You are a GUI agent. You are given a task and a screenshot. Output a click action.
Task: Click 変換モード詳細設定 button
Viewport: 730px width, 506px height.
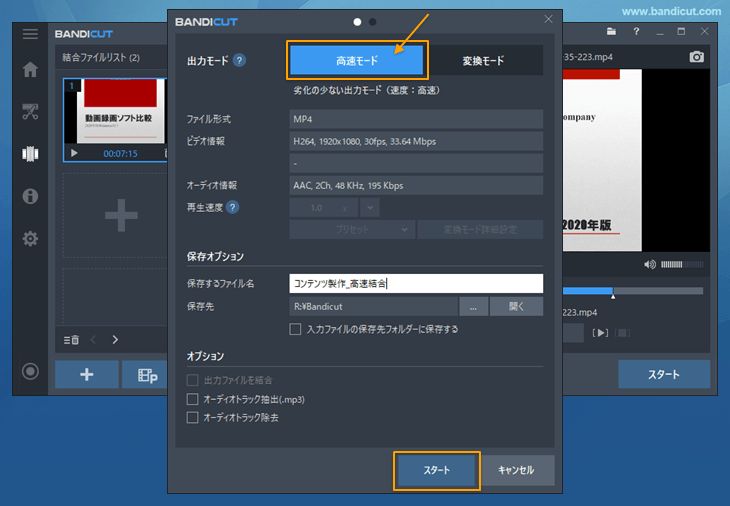480,229
